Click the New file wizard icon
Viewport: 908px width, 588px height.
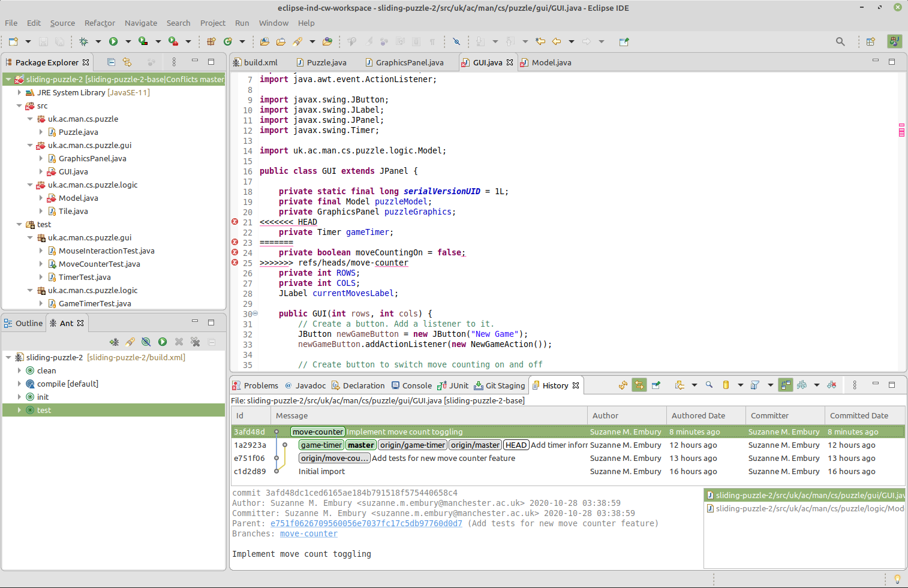pyautogui.click(x=13, y=41)
